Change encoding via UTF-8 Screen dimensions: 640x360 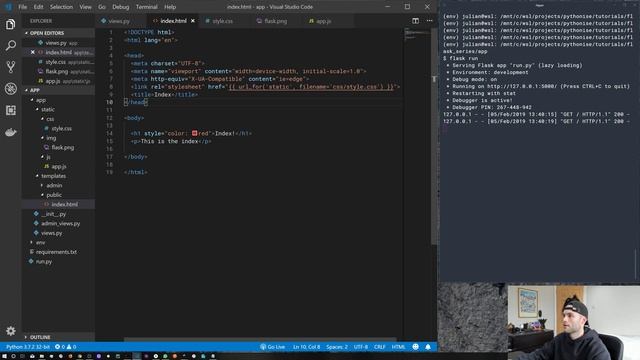pyautogui.click(x=361, y=347)
